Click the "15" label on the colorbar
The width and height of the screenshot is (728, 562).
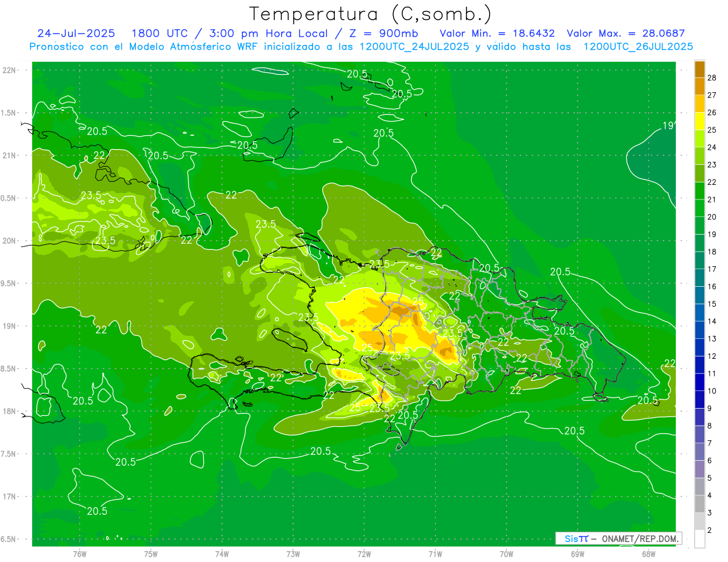click(712, 304)
